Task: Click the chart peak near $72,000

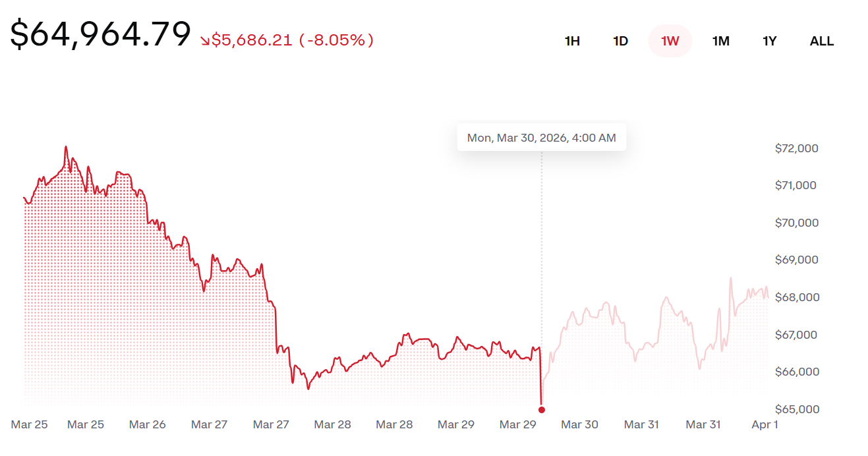Action: [66, 147]
